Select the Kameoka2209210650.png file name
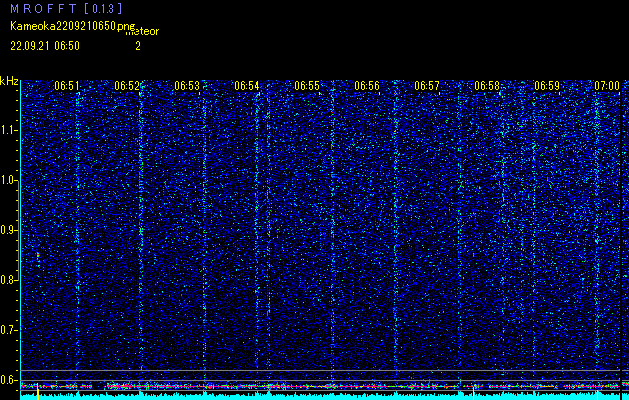 73,26
